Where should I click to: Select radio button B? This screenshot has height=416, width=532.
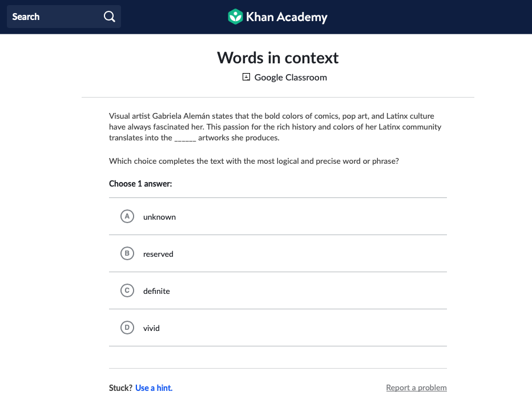[x=127, y=253]
